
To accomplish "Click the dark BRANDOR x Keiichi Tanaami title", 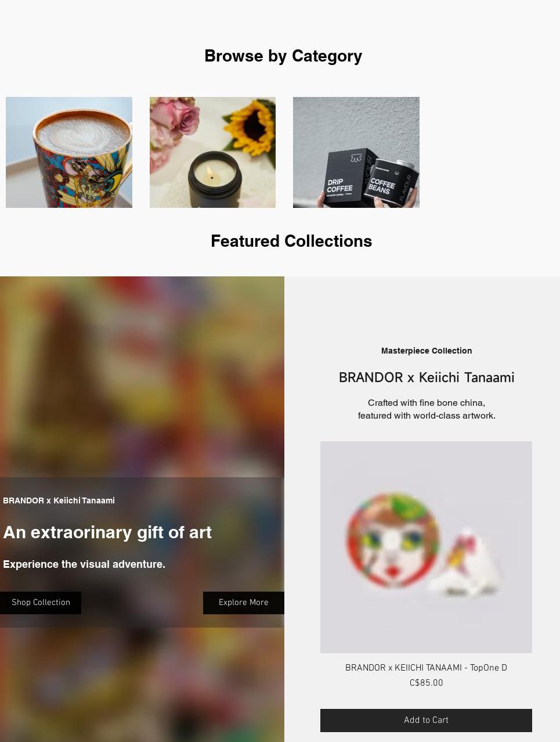I will pos(427,377).
